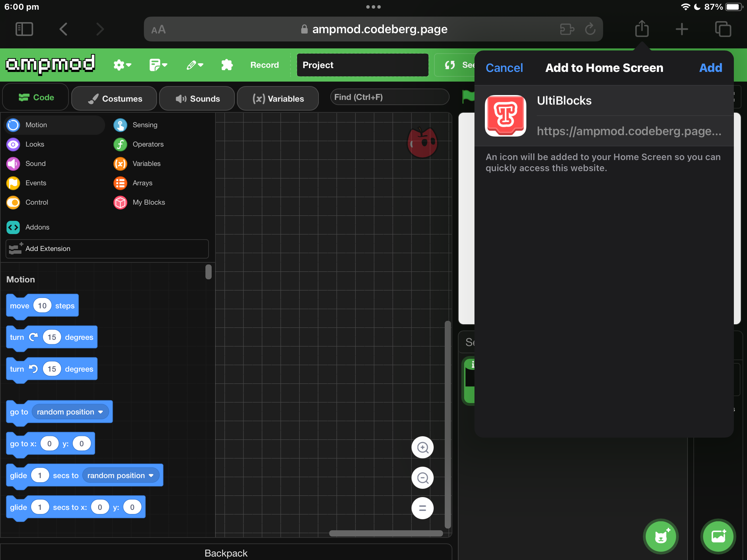747x560 pixels.
Task: Click the apple sprite watermark in workspace
Action: coord(422,142)
